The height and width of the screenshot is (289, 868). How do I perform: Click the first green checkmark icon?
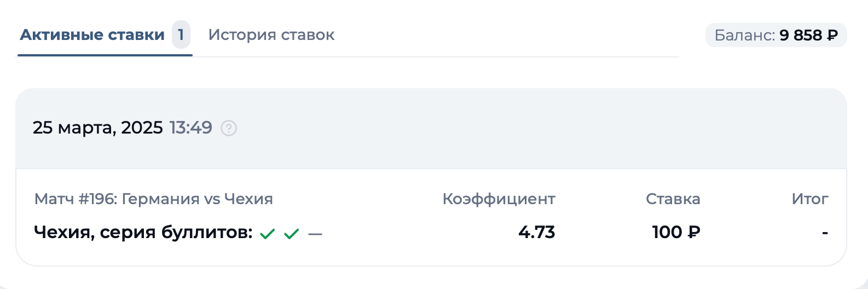(x=267, y=234)
